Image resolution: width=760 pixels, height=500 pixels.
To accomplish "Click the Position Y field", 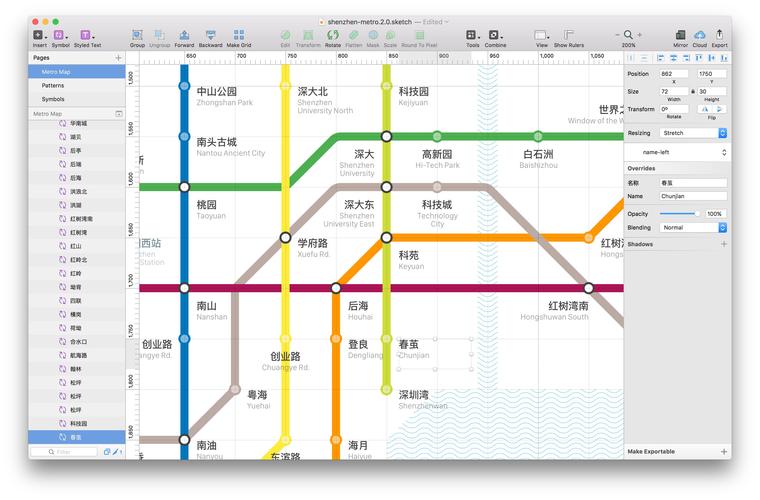I will (712, 74).
